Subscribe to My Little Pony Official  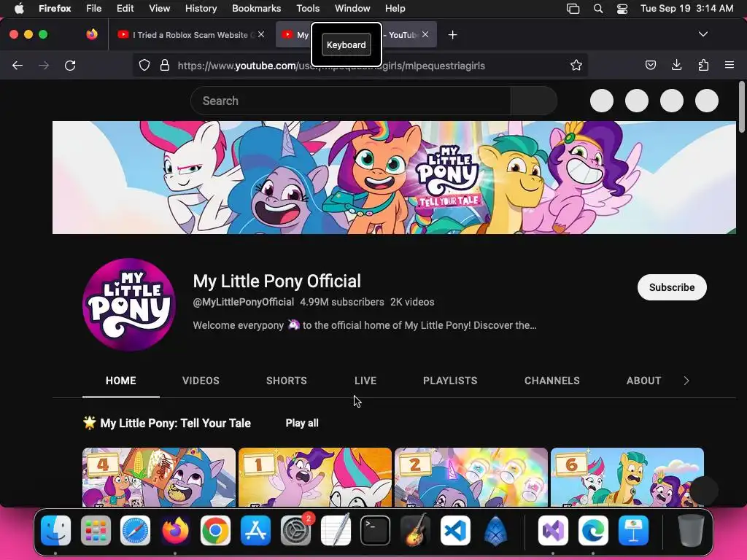[672, 287]
